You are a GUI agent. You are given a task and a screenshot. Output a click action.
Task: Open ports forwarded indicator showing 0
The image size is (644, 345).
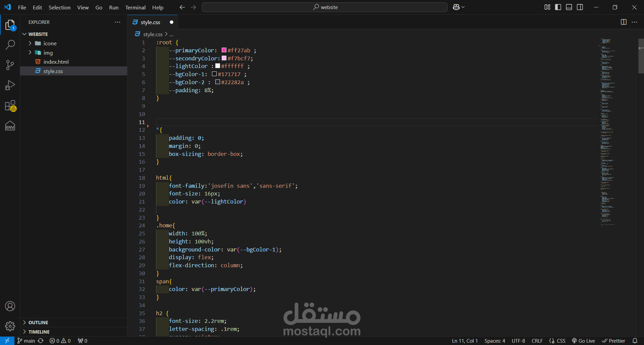tap(83, 341)
